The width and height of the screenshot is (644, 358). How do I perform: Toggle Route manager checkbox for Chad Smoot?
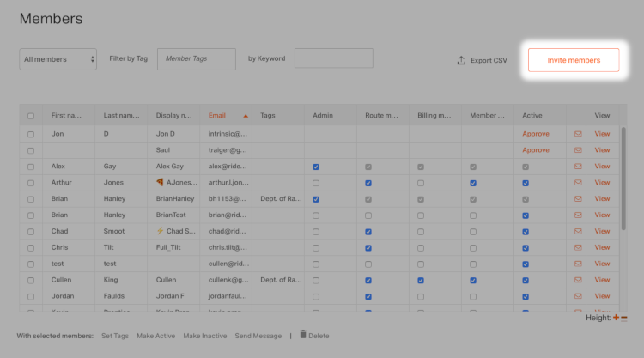(x=368, y=232)
